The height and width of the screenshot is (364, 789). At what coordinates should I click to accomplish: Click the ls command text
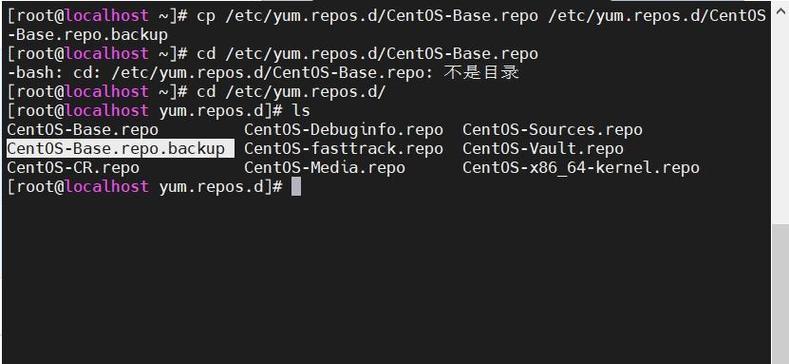pyautogui.click(x=301, y=111)
